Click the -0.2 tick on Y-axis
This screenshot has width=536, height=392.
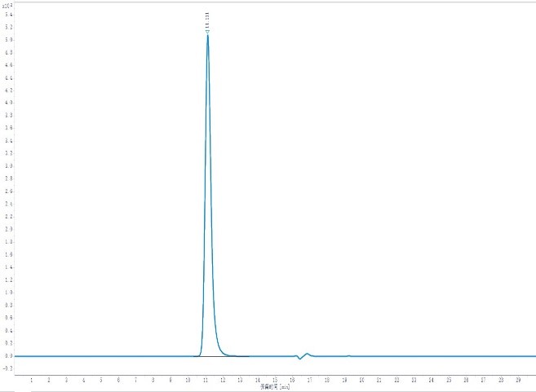(x=7, y=368)
